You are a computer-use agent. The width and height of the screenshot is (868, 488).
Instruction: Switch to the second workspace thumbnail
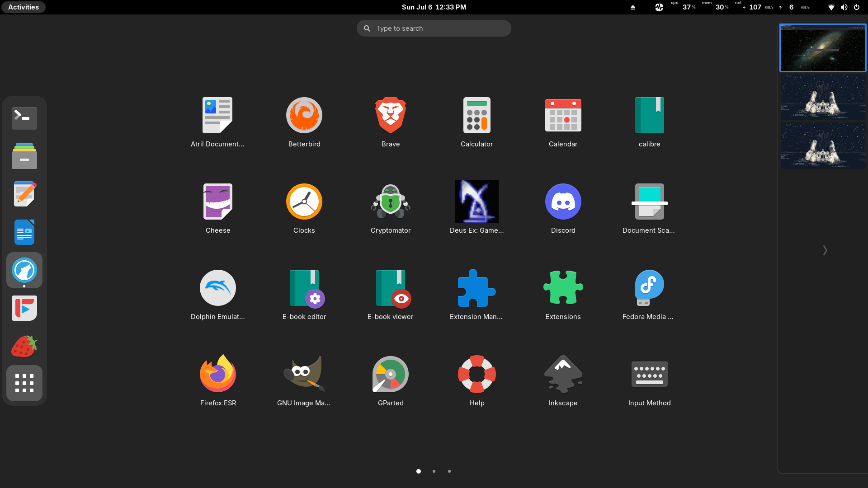(x=823, y=97)
